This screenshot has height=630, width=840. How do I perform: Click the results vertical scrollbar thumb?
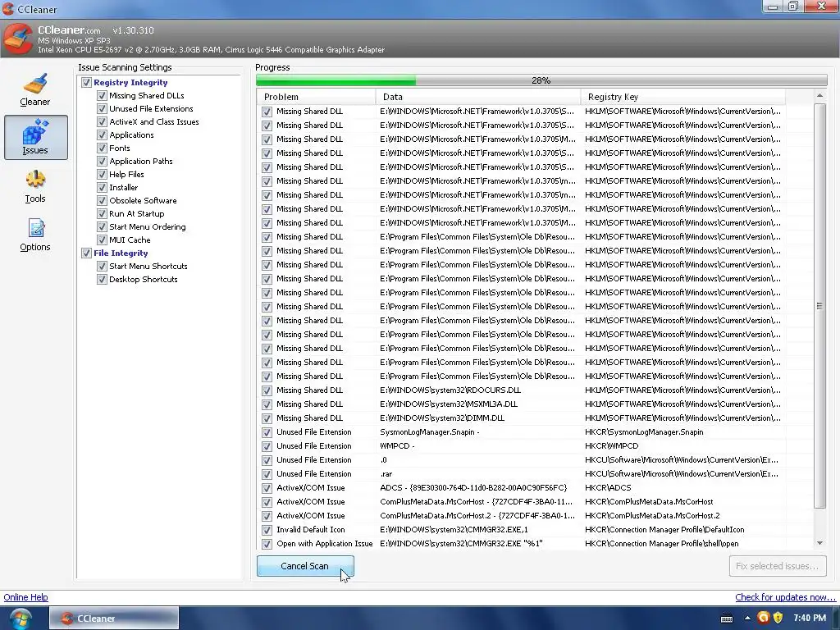(x=819, y=306)
